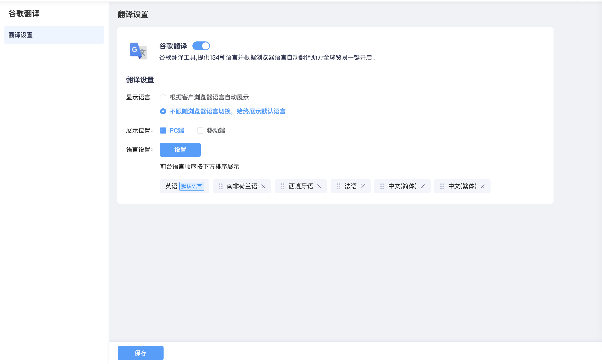The width and height of the screenshot is (602, 364).
Task: Uncheck the PC端 checkbox
Action: 163,130
